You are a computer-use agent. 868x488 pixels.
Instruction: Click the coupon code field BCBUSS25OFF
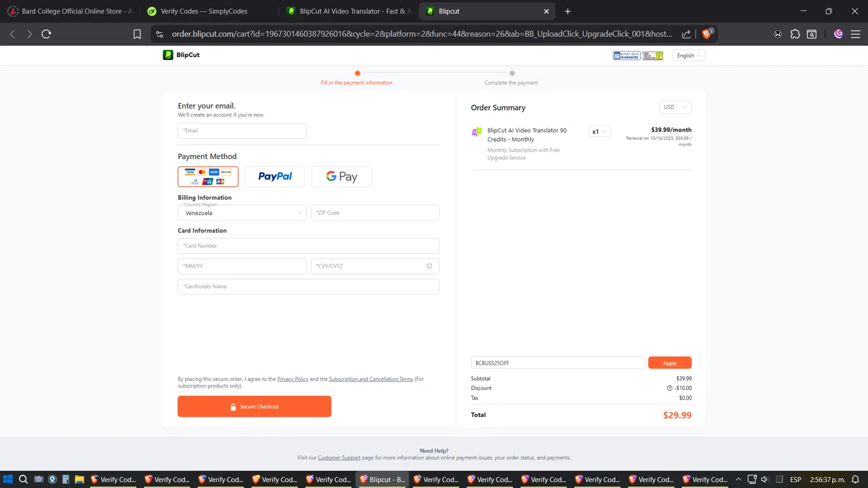[x=558, y=363]
